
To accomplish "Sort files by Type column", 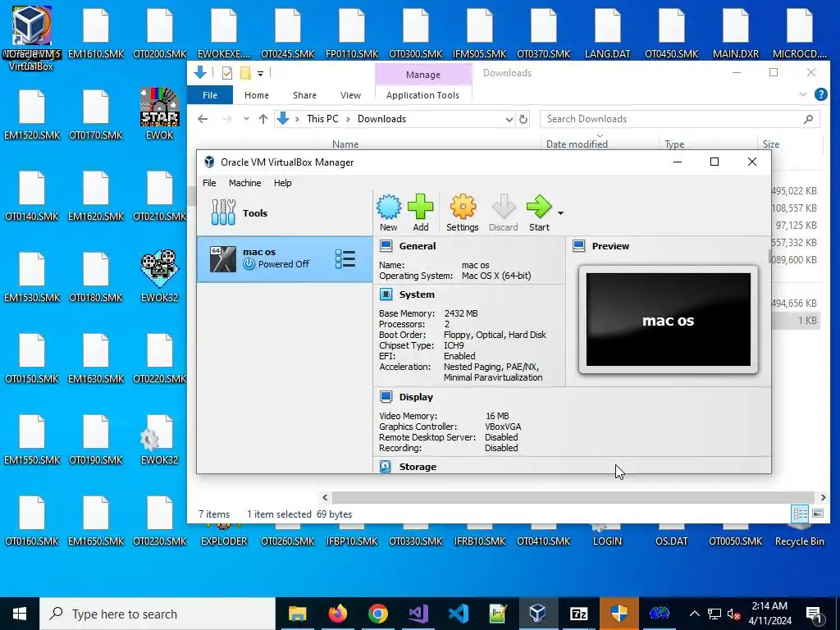I will tap(674, 144).
